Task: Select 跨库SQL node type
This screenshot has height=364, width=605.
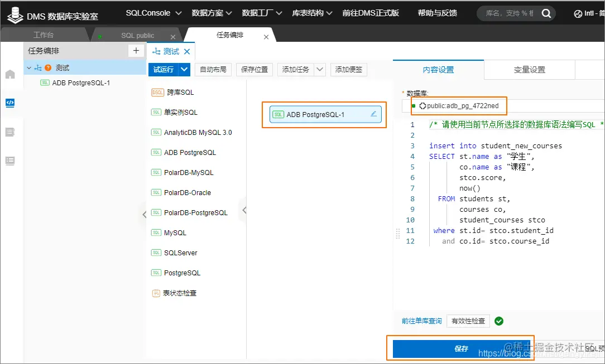Action: click(x=173, y=93)
